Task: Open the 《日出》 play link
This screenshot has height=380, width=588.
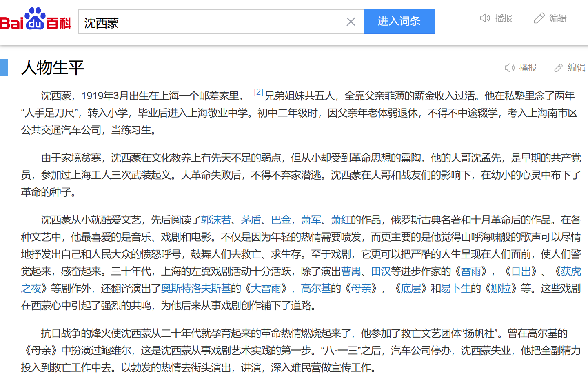Action: coord(521,271)
